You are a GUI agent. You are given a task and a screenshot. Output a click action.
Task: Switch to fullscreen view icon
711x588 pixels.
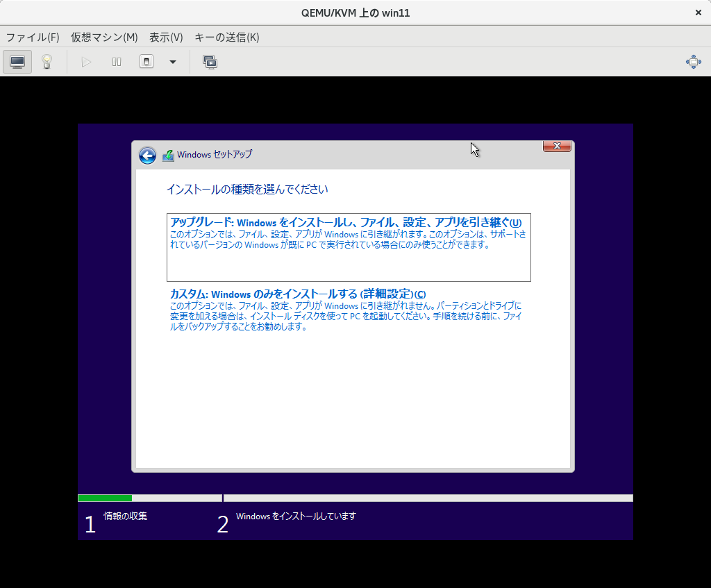[x=693, y=62]
